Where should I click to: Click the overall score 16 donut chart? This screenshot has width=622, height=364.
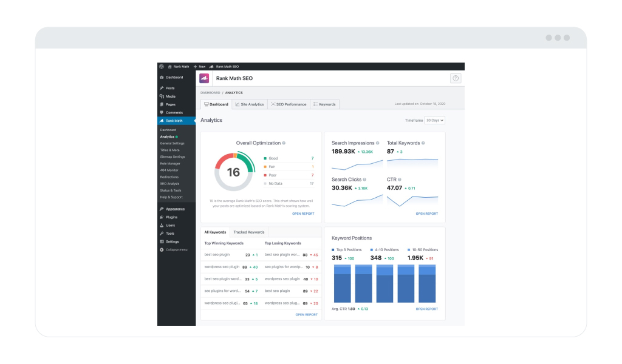point(234,172)
